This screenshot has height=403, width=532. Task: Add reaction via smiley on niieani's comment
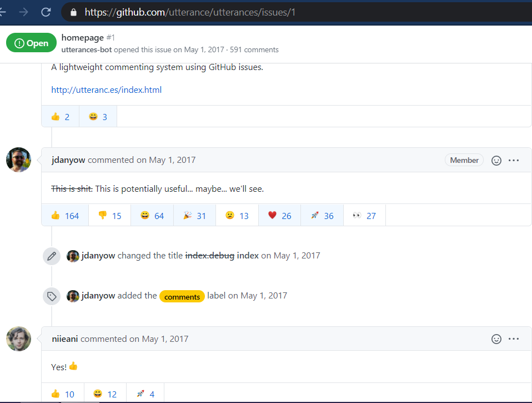coord(496,339)
